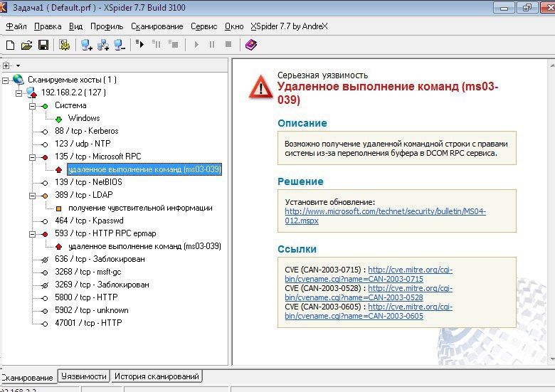Save the task with the floppy disk icon
Image resolution: width=555 pixels, height=392 pixels.
(x=43, y=45)
